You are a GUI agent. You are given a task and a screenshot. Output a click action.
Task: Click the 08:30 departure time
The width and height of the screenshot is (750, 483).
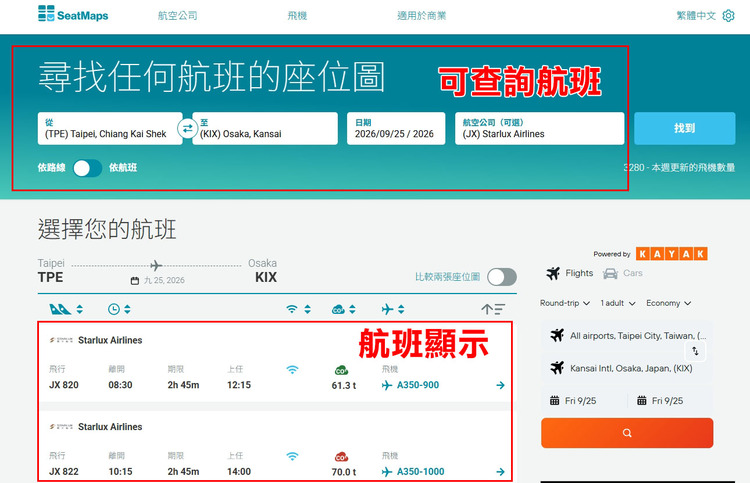tap(120, 385)
